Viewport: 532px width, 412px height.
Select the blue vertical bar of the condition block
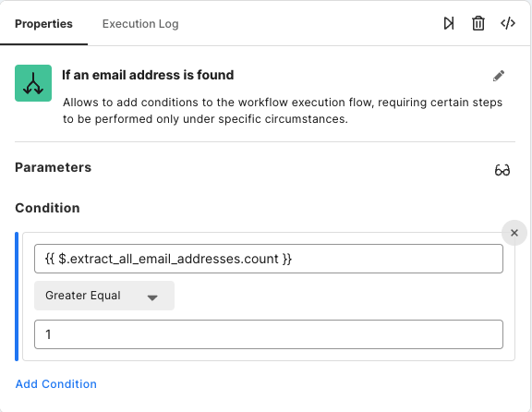pyautogui.click(x=17, y=297)
